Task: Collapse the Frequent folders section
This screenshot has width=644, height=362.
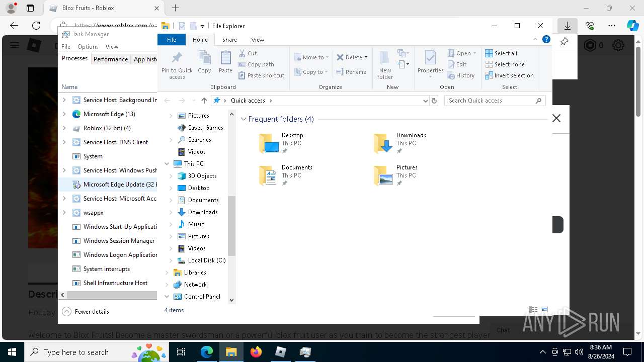Action: [x=244, y=119]
